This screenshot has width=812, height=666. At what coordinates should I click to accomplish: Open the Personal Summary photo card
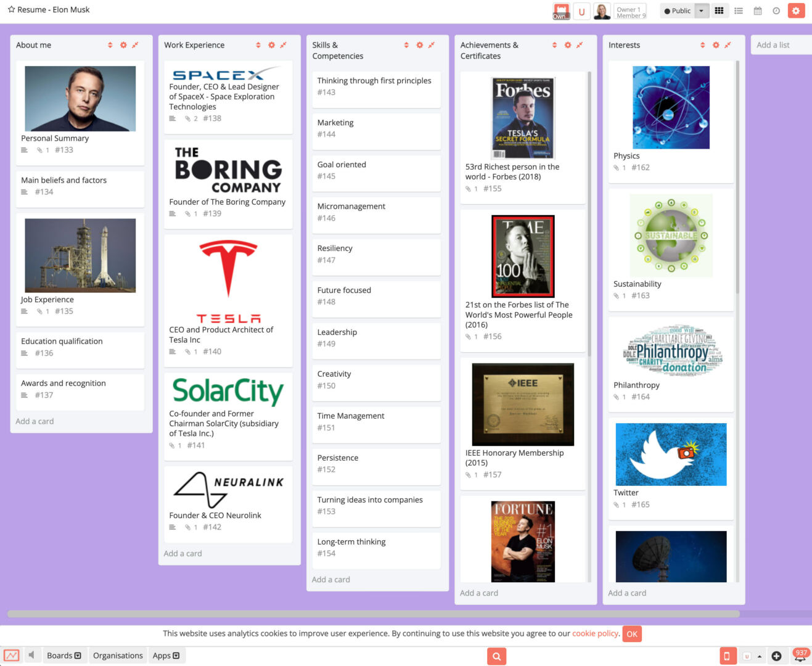click(80, 112)
